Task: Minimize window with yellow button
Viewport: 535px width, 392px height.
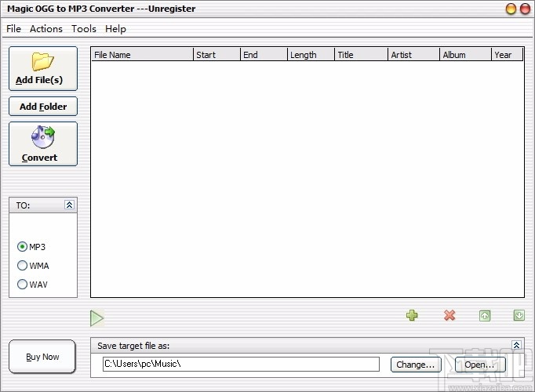Action: (511, 9)
